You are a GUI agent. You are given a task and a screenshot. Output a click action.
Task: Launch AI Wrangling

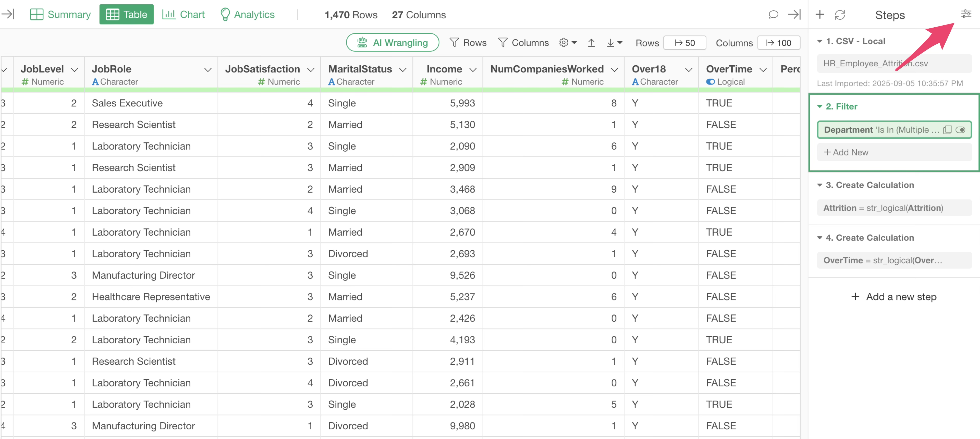click(x=392, y=42)
